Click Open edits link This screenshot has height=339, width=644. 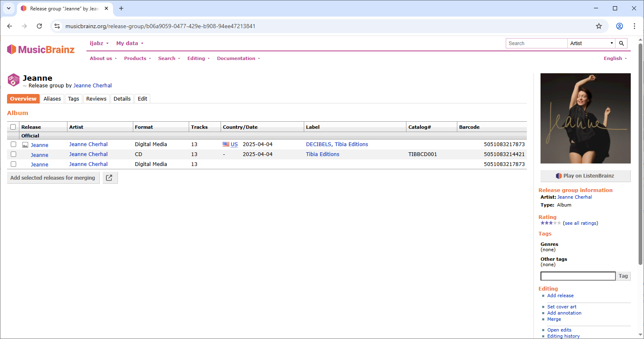coord(559,330)
